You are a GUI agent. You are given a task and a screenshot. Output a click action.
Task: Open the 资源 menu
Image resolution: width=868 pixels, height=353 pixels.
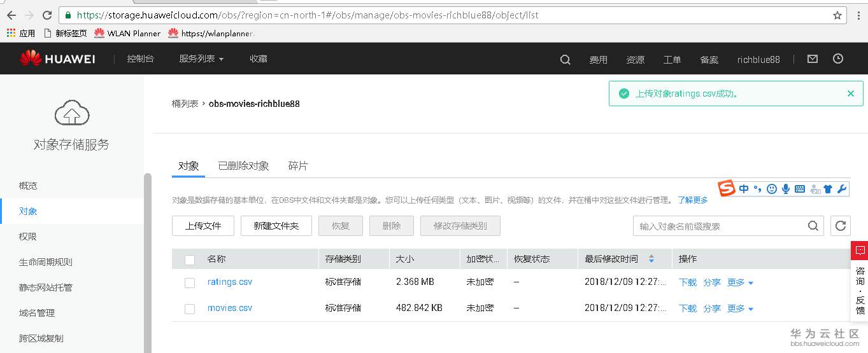[635, 60]
